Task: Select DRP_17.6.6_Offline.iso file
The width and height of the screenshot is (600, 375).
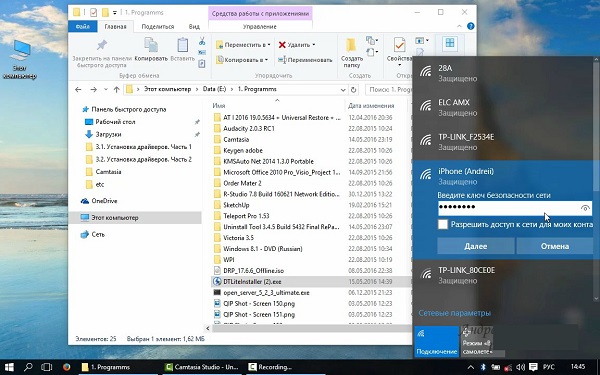Action: coord(253,271)
